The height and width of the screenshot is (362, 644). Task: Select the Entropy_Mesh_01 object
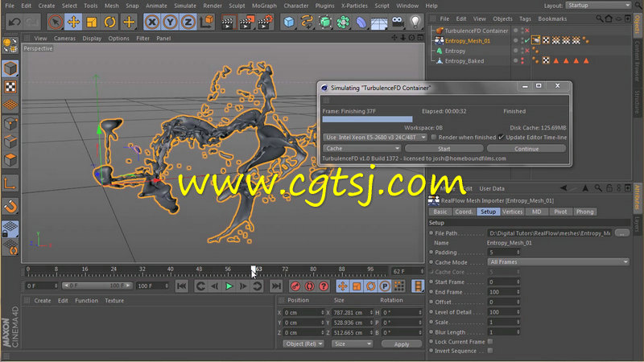pyautogui.click(x=468, y=41)
